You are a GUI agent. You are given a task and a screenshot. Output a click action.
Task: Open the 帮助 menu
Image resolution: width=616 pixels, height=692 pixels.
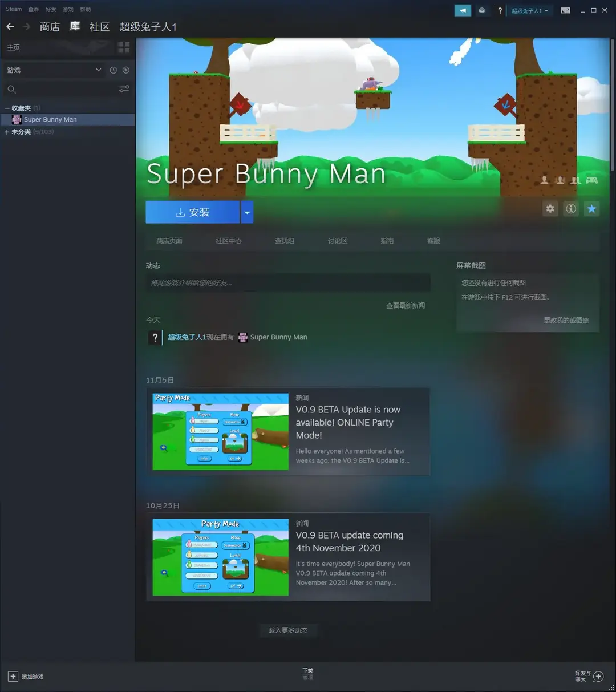point(85,9)
